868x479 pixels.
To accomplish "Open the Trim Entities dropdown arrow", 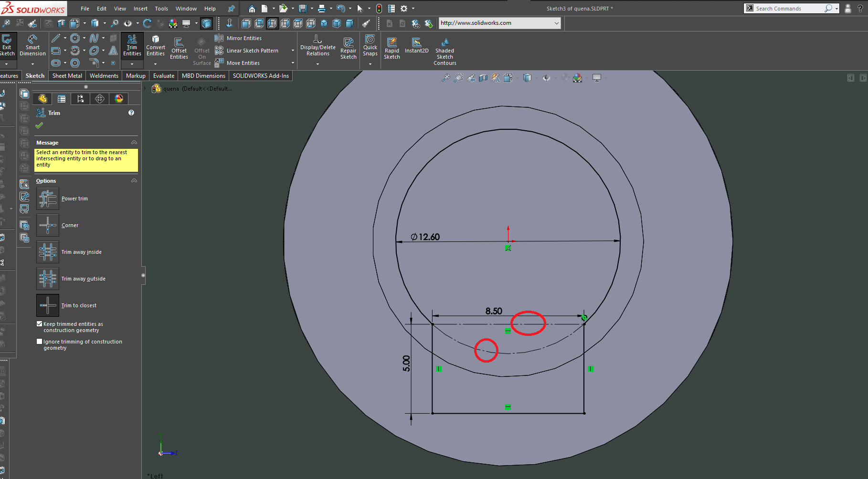I will (x=132, y=64).
